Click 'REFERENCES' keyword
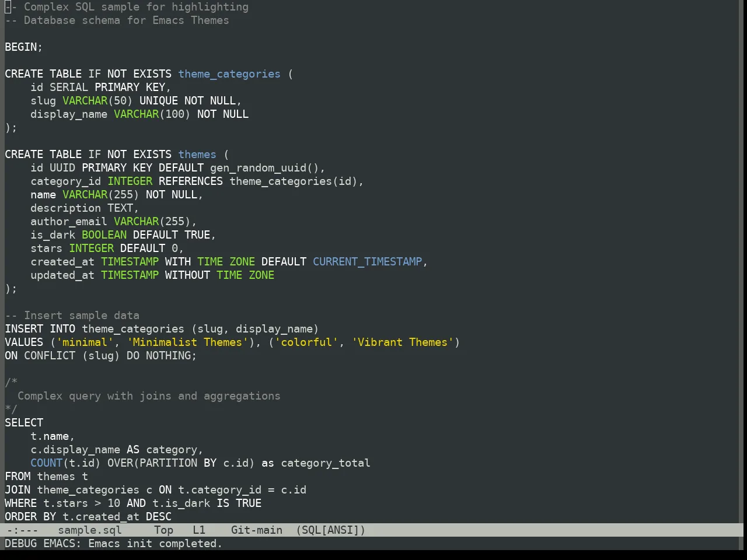 [191, 181]
